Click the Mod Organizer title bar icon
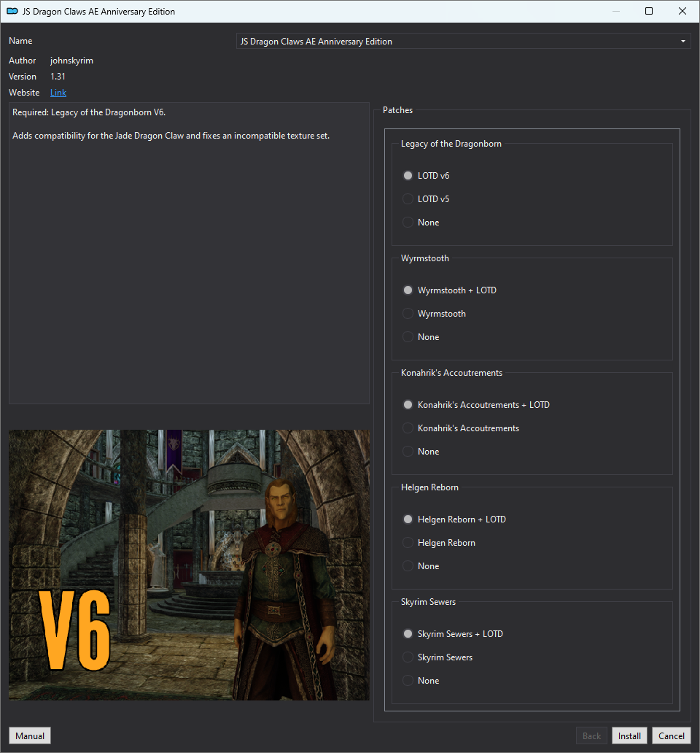 coord(12,11)
